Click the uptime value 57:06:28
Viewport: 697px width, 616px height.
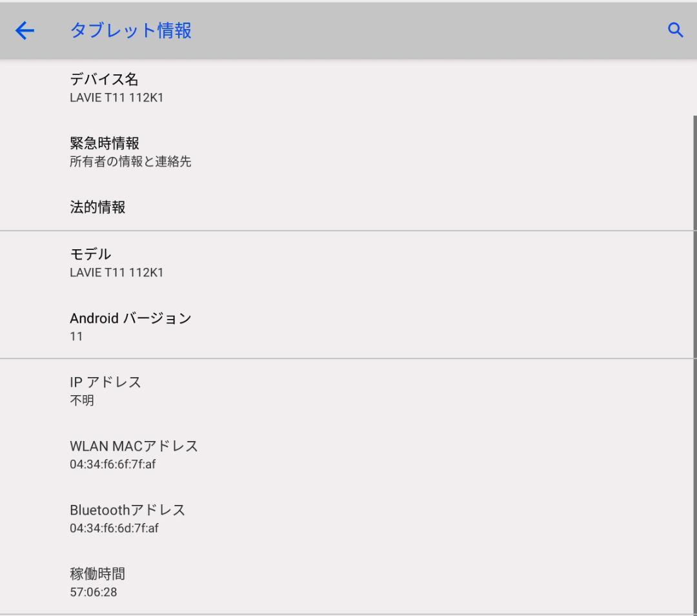tap(92, 592)
